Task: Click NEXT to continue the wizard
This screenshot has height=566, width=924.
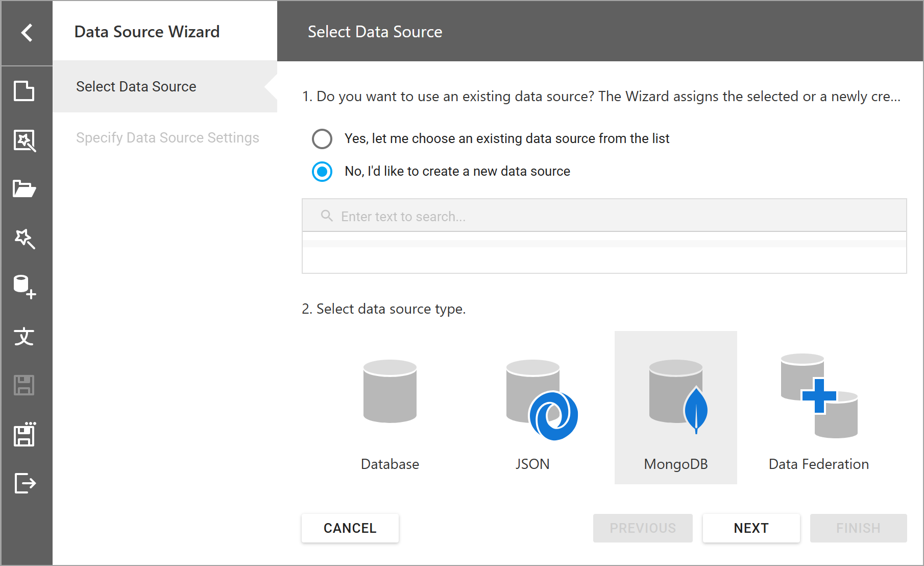Action: click(x=751, y=528)
